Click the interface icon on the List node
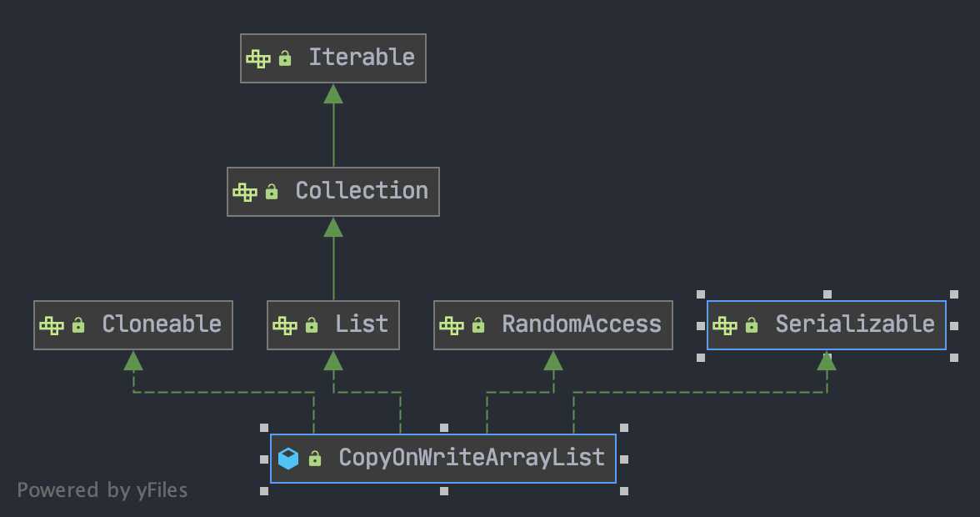The image size is (980, 517). tap(285, 326)
